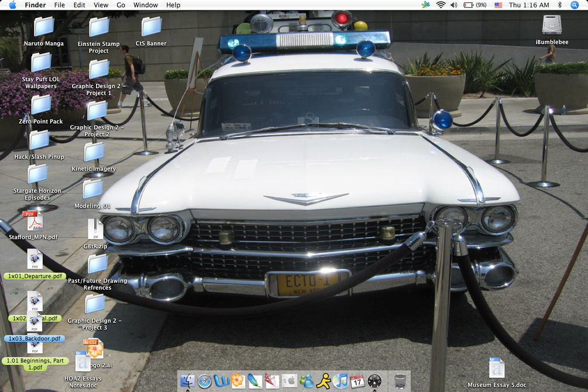Select the Finder icon in the Dock
The width and height of the screenshot is (588, 392).
pos(187,381)
